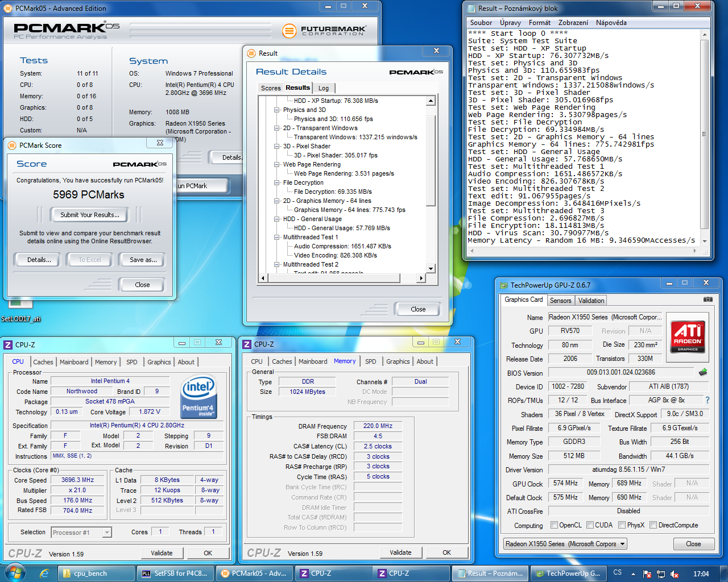This screenshot has width=728, height=582.
Task: Click the Radeon X1950 Series name field
Action: (605, 317)
